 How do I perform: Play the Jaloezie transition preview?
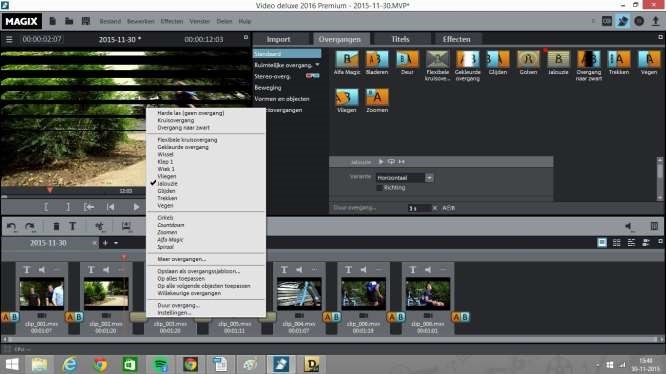[381, 161]
